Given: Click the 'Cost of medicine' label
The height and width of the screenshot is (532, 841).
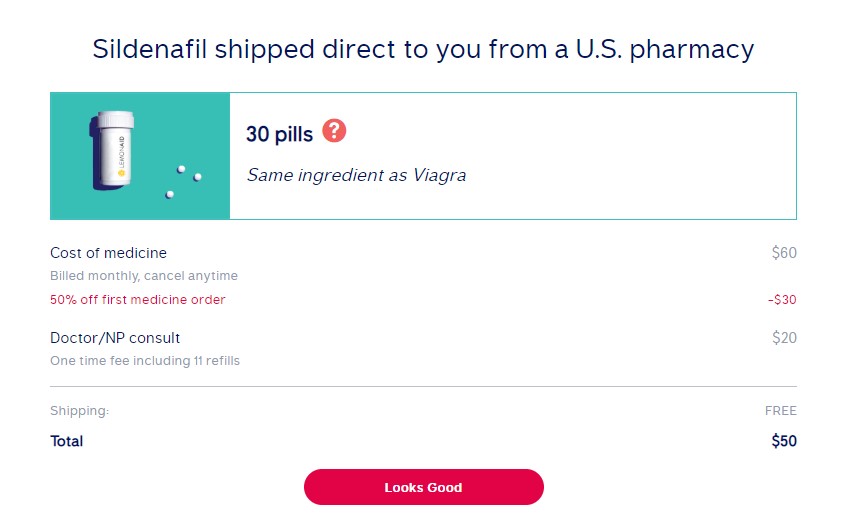Looking at the screenshot, I should 108,253.
